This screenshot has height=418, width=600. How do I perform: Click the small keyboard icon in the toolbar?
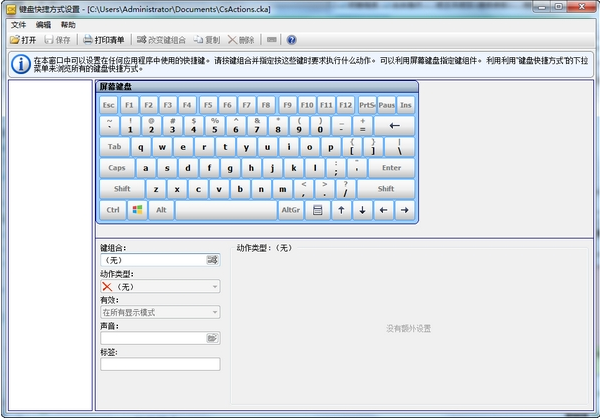(273, 40)
